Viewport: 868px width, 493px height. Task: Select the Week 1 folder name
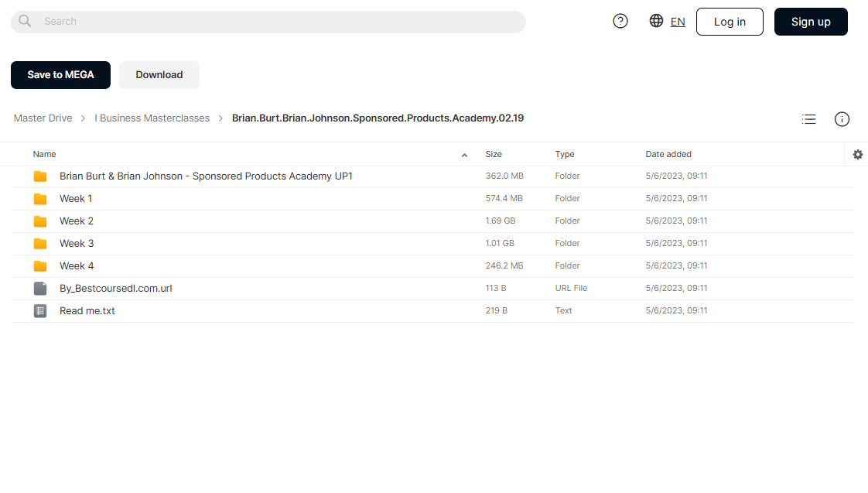76,198
